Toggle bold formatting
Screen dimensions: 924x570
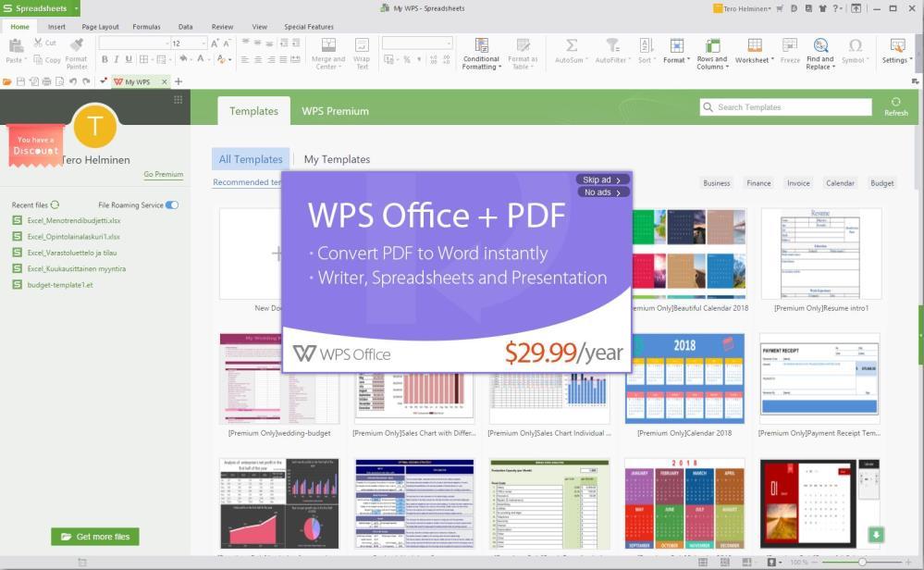105,59
